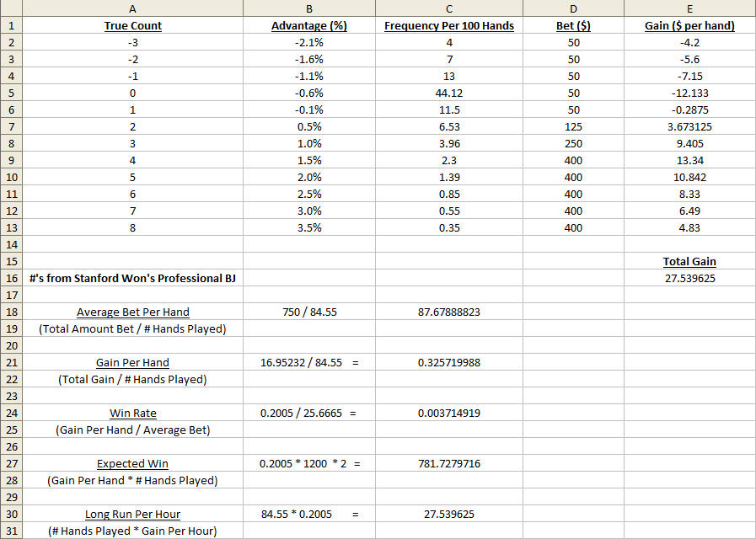Select the column B header
The image size is (756, 539).
pyautogui.click(x=309, y=8)
